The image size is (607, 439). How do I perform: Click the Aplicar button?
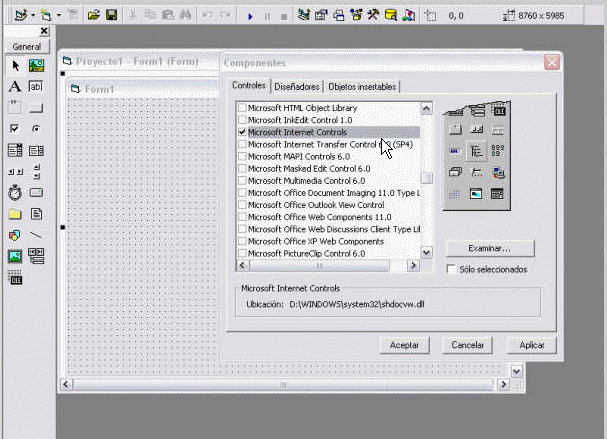pos(532,345)
